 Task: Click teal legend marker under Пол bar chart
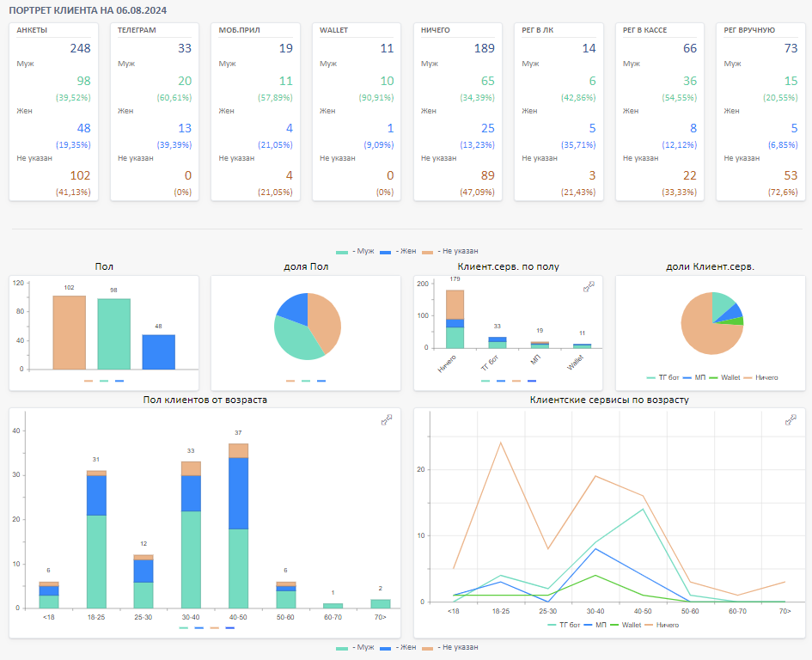click(x=104, y=381)
